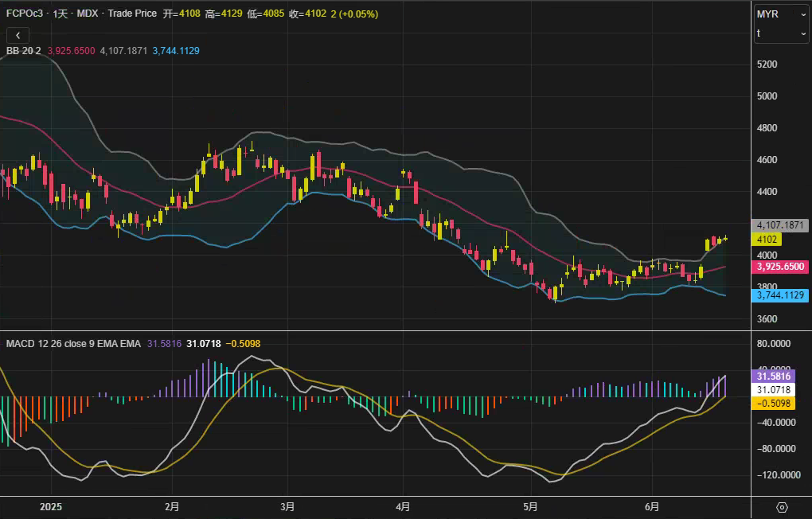Select the FCPOc3 symbol name
The width and height of the screenshot is (812, 519).
25,14
